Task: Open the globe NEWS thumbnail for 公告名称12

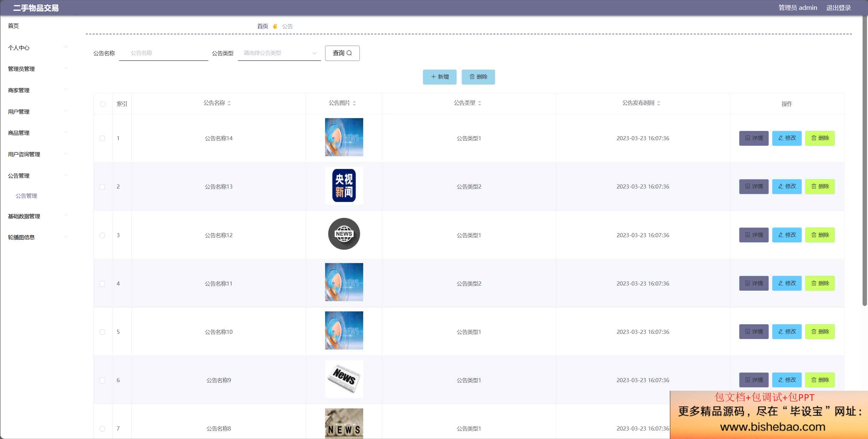Action: (x=344, y=234)
